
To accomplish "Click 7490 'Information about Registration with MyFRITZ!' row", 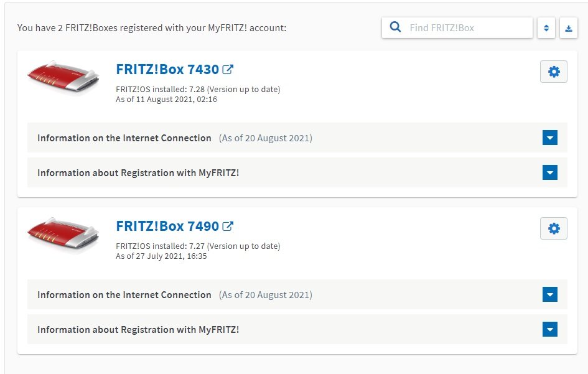I will 297,329.
